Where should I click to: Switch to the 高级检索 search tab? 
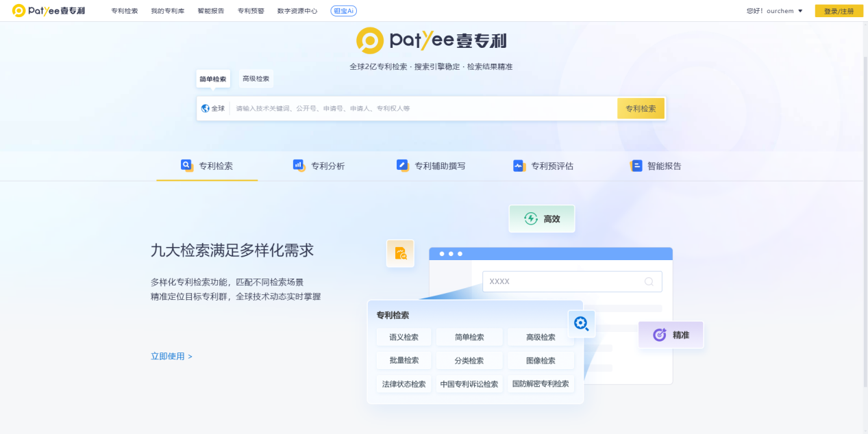pos(256,79)
